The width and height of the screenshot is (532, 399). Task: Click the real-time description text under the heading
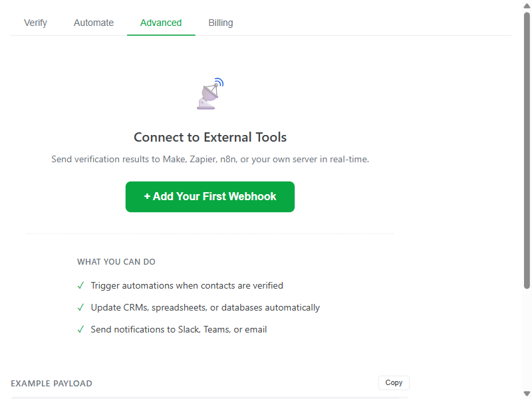click(x=210, y=159)
